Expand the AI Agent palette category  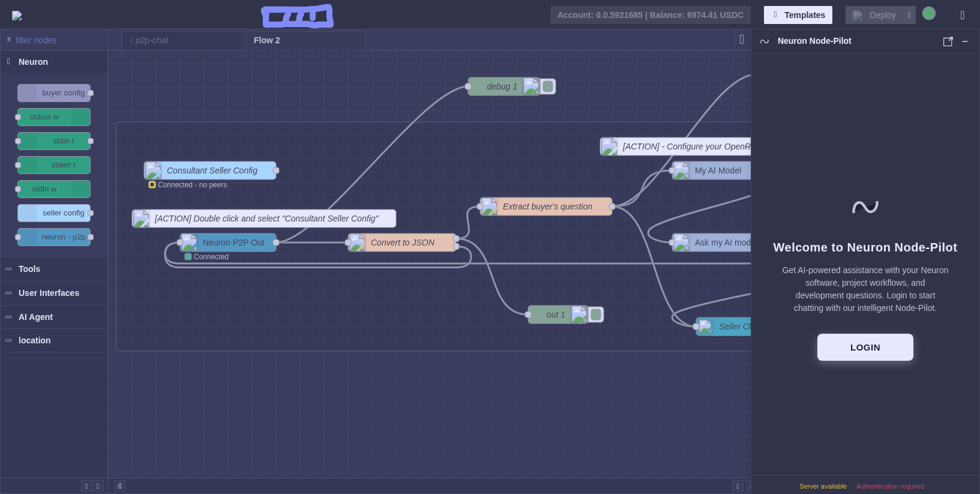coord(35,317)
